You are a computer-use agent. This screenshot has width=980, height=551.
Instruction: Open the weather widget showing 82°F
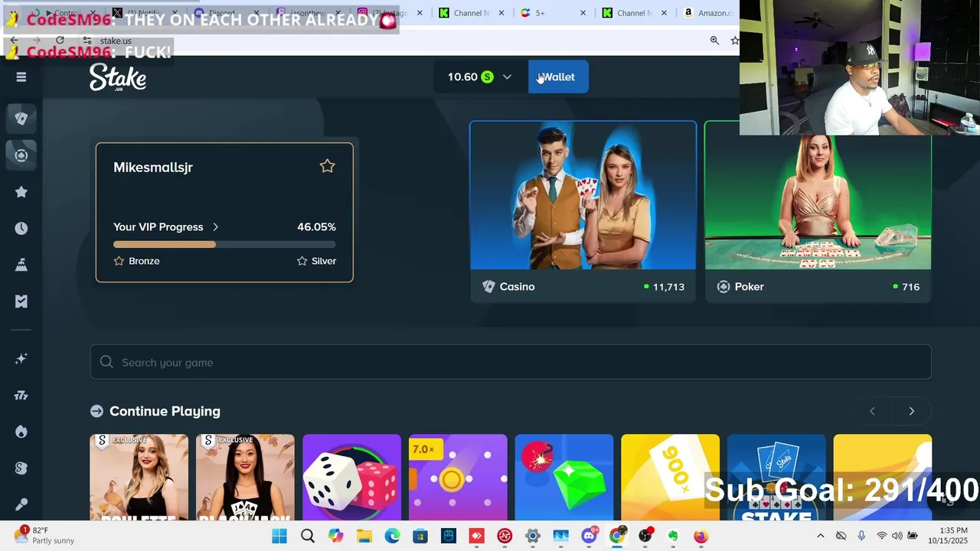click(44, 536)
